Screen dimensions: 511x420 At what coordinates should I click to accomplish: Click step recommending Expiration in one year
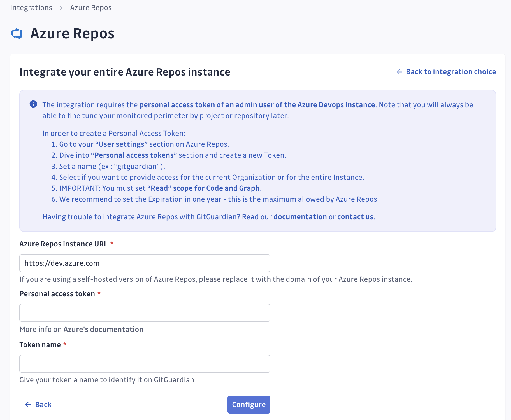[x=215, y=199]
